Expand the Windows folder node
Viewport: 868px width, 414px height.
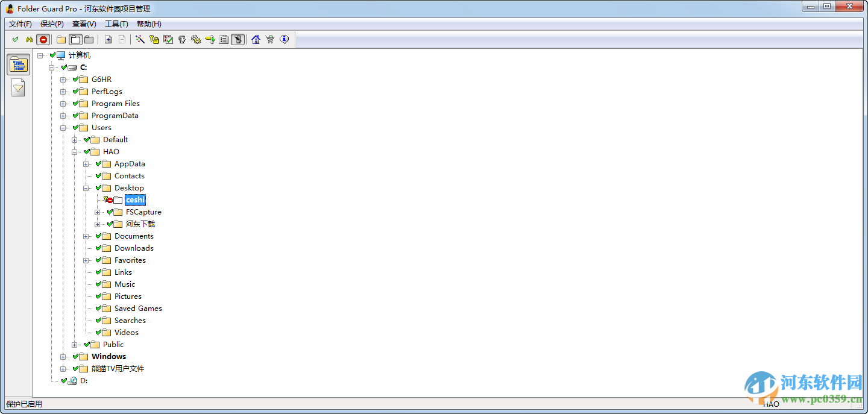tap(63, 357)
